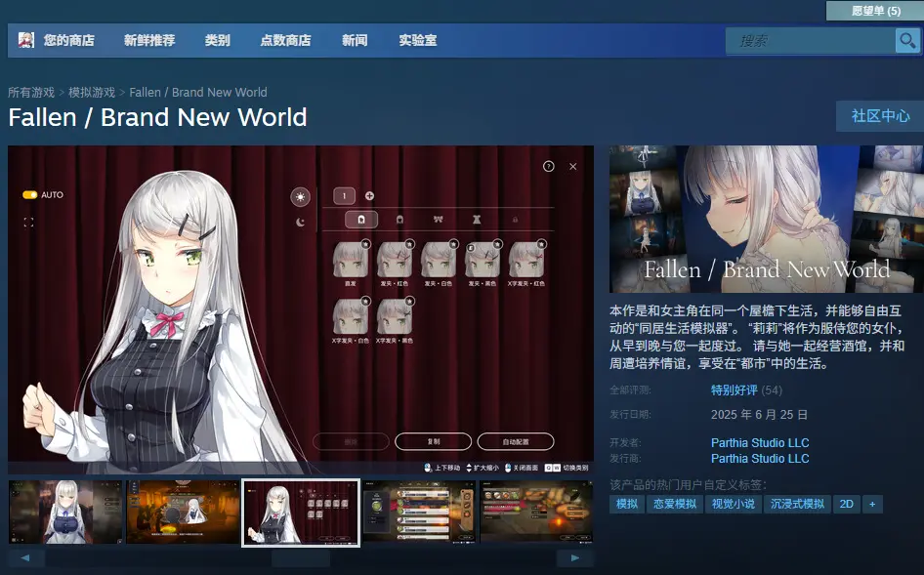This screenshot has height=575, width=924.
Task: Expand tags with the + button
Action: [872, 504]
